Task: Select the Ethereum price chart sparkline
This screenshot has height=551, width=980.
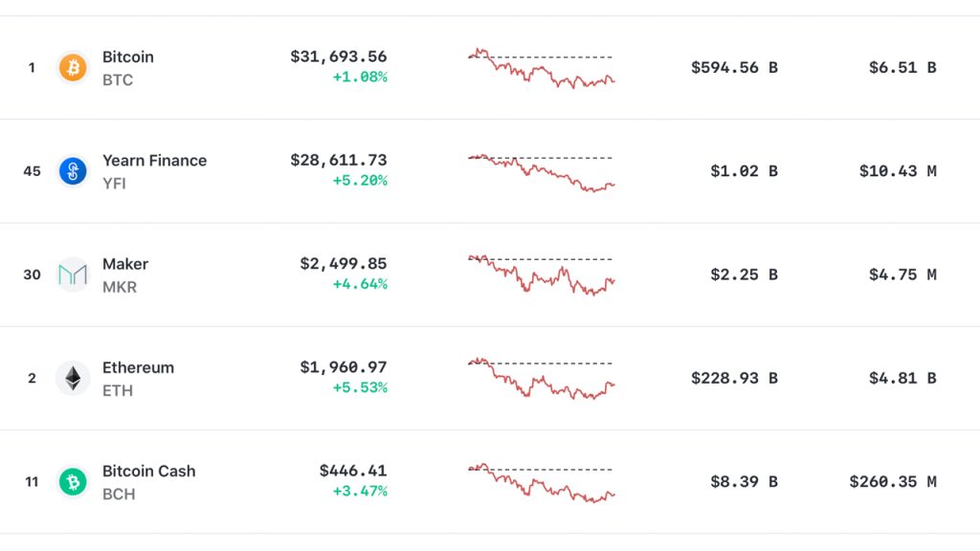Action: 541,380
